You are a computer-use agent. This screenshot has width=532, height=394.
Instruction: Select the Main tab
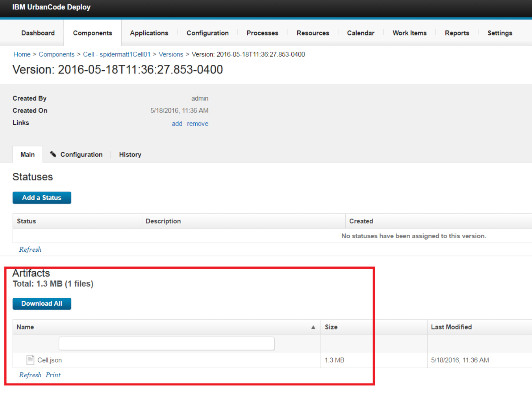(28, 155)
